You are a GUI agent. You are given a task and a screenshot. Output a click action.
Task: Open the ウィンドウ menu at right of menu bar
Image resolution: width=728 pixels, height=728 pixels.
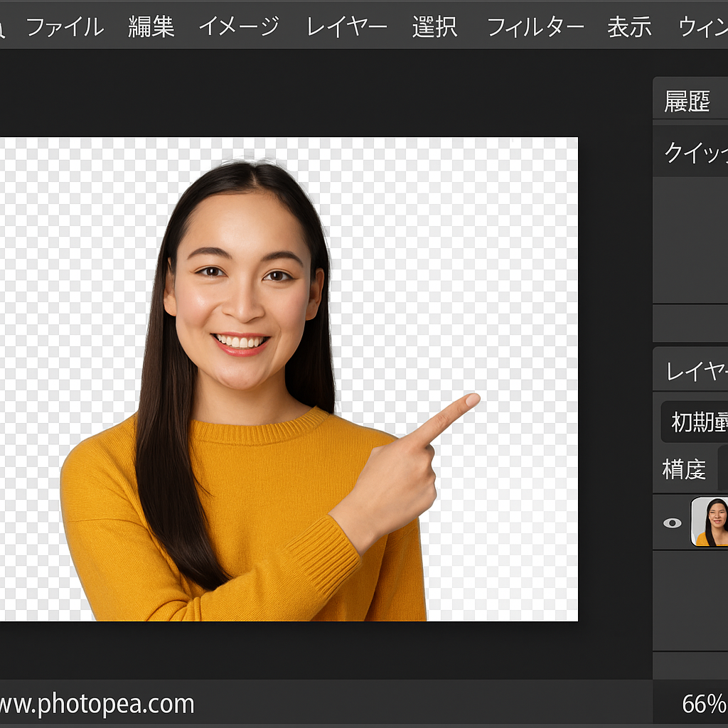click(702, 27)
